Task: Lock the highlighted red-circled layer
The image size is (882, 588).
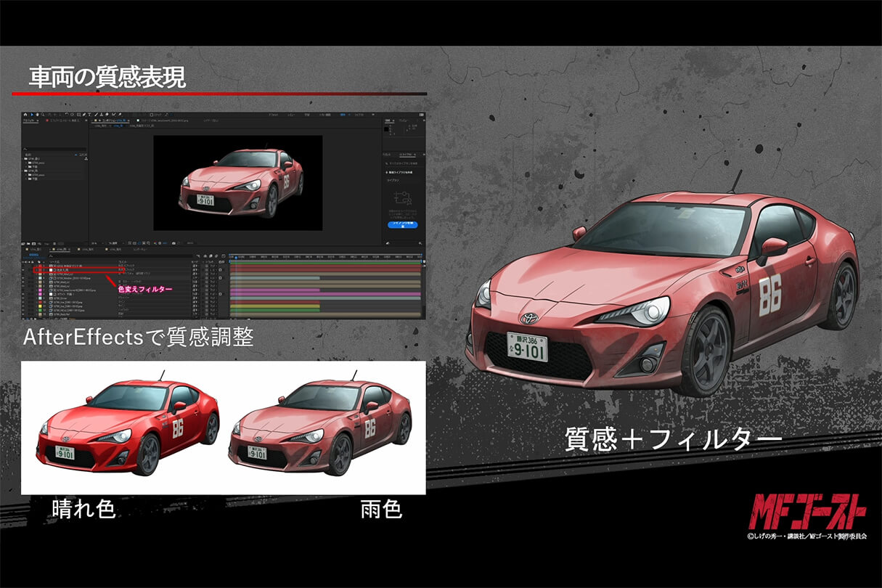Action: pos(31,269)
